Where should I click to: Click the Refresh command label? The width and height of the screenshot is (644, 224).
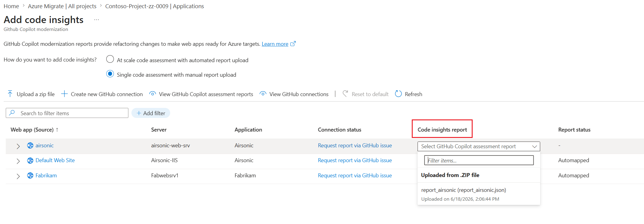coord(414,94)
